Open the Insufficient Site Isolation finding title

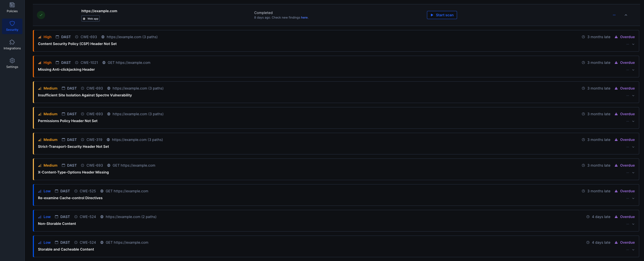coord(85,95)
